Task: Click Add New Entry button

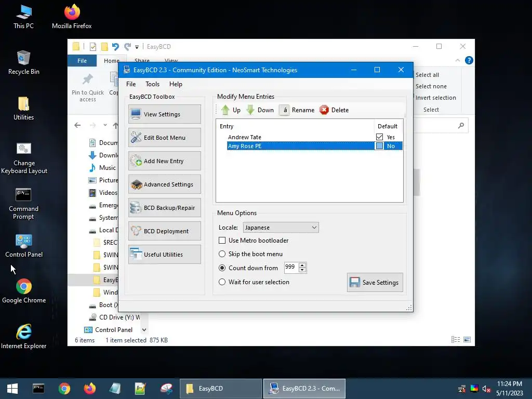Action: 165,161
